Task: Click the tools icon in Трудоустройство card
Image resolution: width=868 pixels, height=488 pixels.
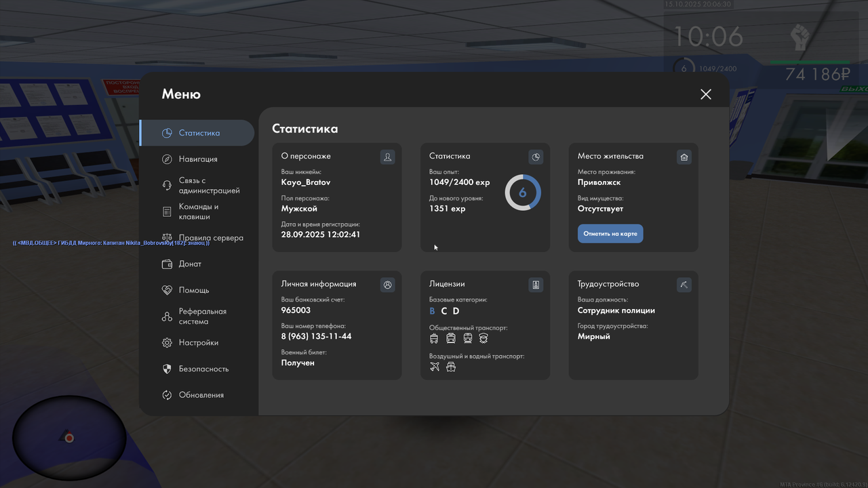Action: click(x=684, y=285)
